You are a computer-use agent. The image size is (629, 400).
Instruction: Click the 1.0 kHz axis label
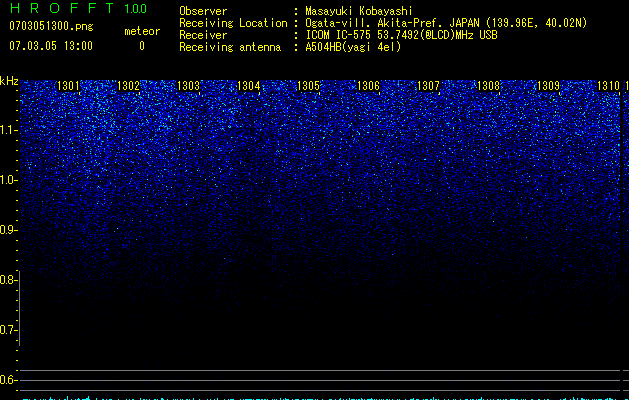(x=8, y=180)
